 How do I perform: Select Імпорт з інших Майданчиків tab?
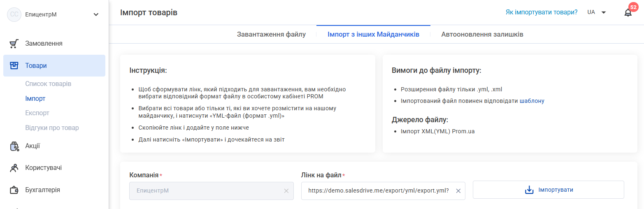click(373, 35)
